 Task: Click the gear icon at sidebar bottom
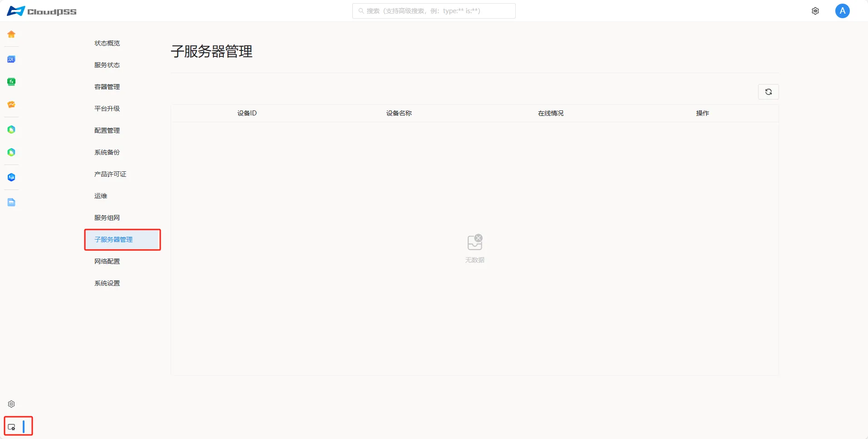(11, 404)
